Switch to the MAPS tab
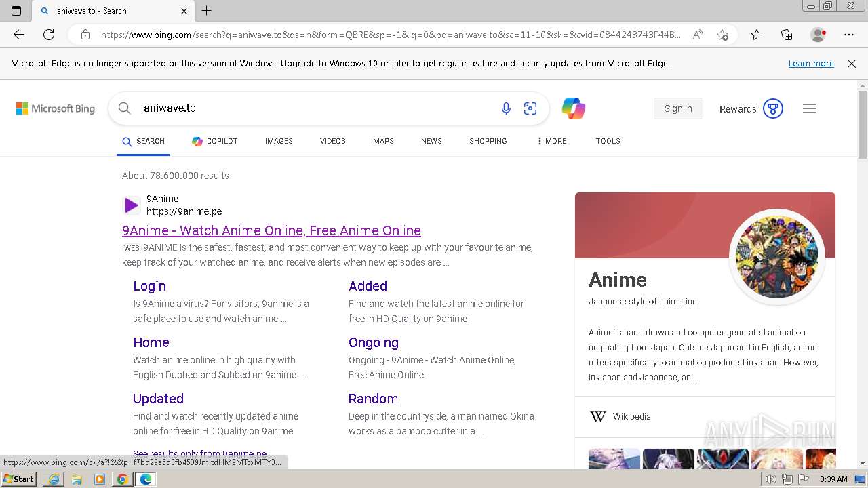Viewport: 868px width, 488px height. [x=383, y=141]
